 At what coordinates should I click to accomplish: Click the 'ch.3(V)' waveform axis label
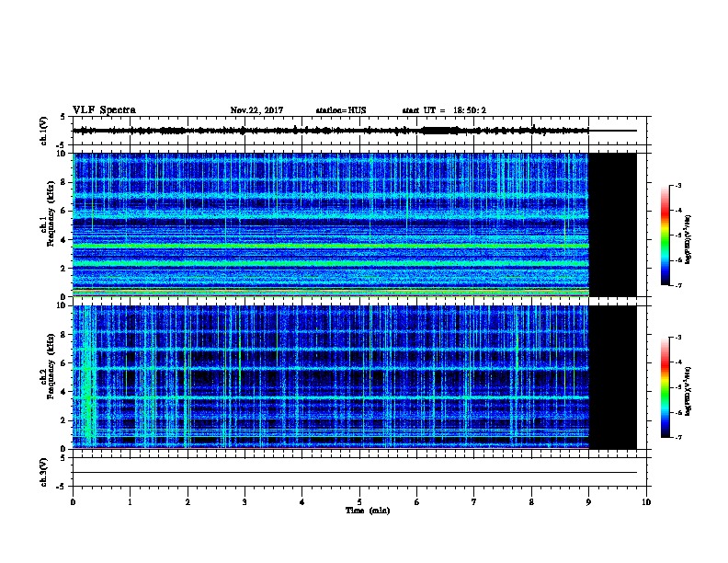pyautogui.click(x=43, y=472)
